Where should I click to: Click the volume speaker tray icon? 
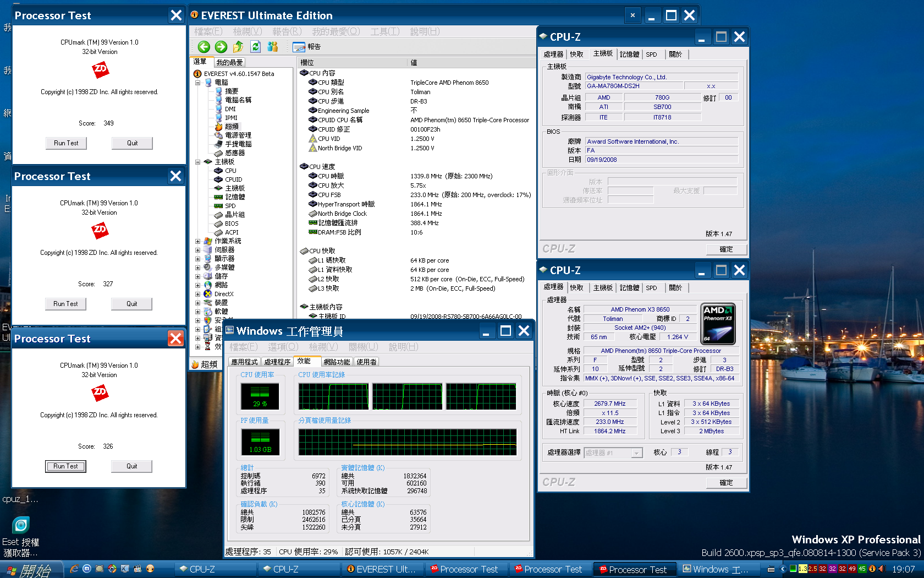click(x=882, y=569)
